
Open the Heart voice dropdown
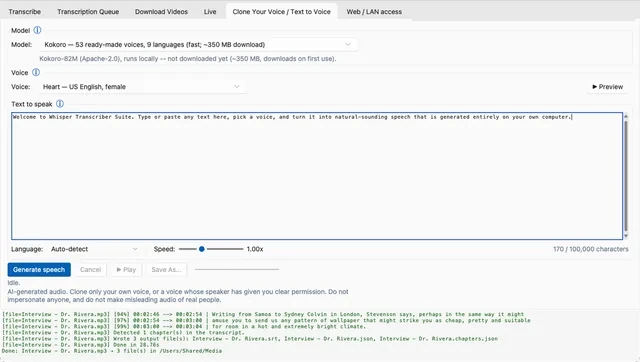[x=142, y=87]
